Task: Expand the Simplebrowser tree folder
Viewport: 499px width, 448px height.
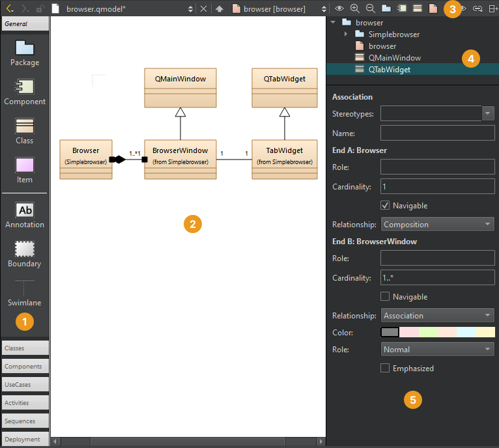Action: click(x=346, y=34)
